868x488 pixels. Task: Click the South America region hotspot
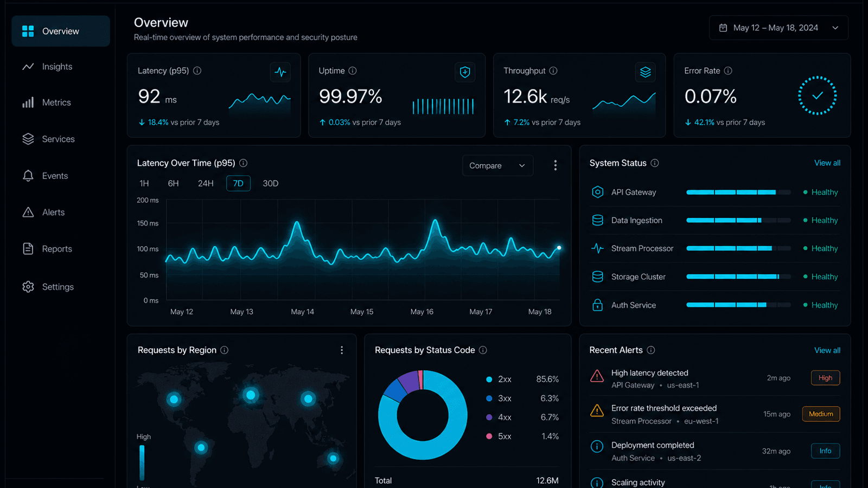[x=201, y=447]
